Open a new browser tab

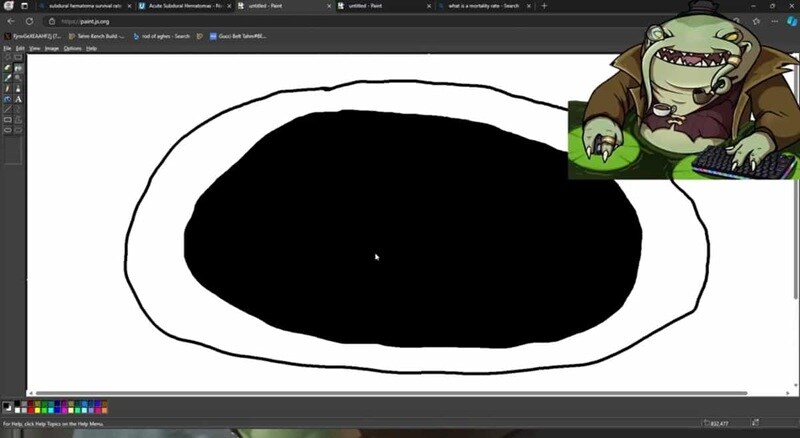(545, 6)
